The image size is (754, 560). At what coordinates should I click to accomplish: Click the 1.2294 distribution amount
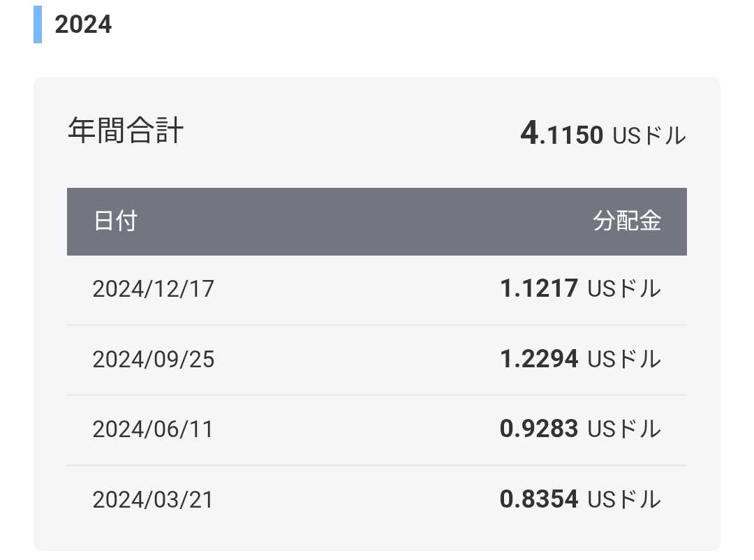pyautogui.click(x=539, y=359)
